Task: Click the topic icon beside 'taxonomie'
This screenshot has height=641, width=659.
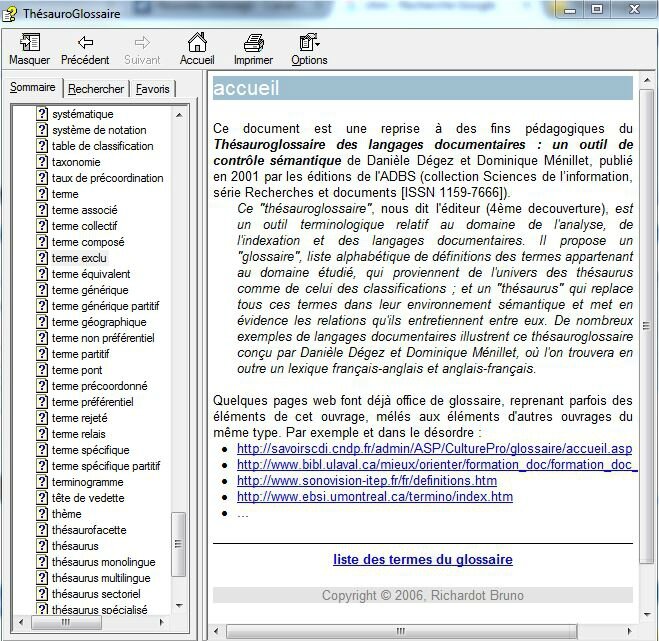Action: [x=42, y=161]
